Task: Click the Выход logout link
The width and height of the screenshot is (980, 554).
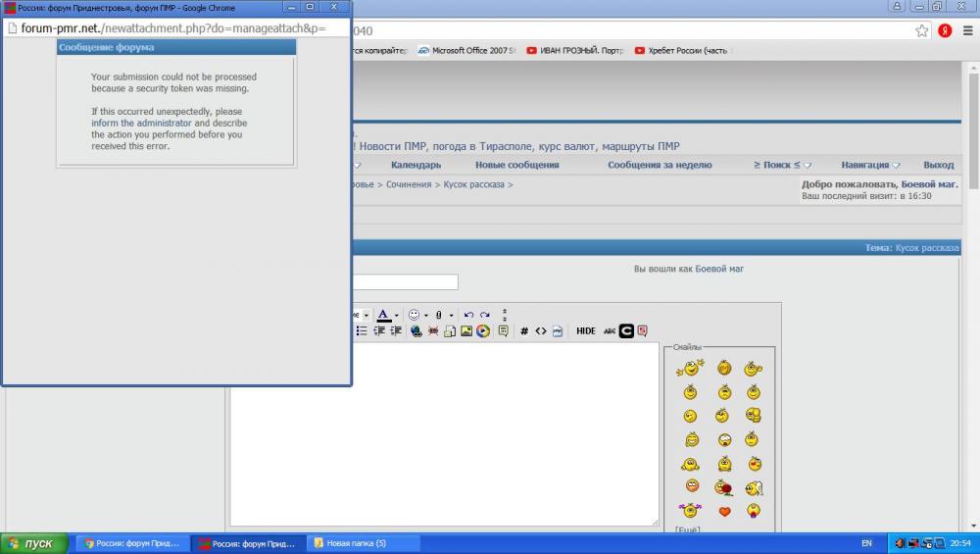Action: 938,165
